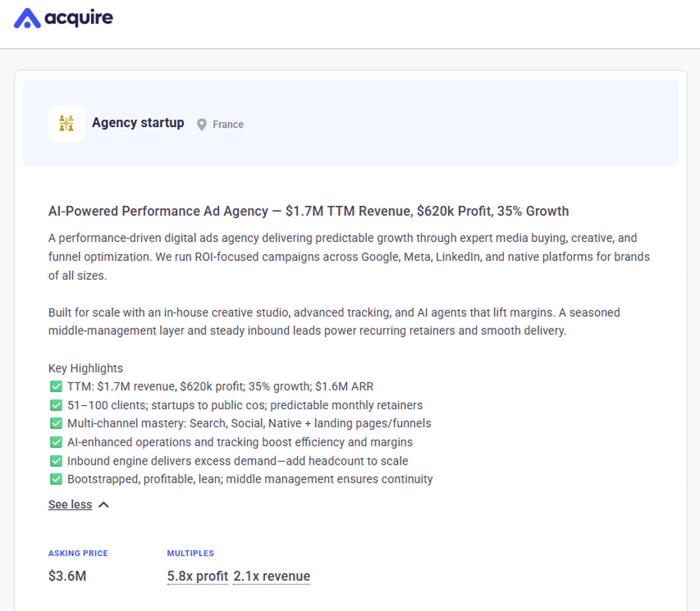This screenshot has height=611, width=700.
Task: Click green checkmark beside Multi-channel mastery
Action: click(x=56, y=423)
